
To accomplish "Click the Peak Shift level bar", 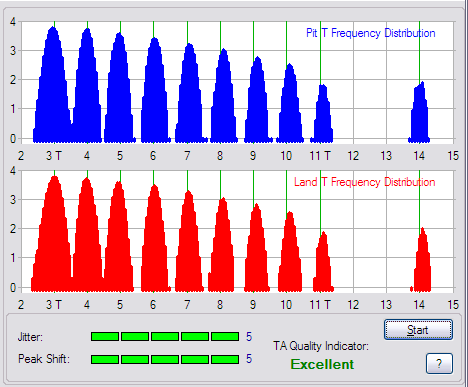I will tap(165, 359).
